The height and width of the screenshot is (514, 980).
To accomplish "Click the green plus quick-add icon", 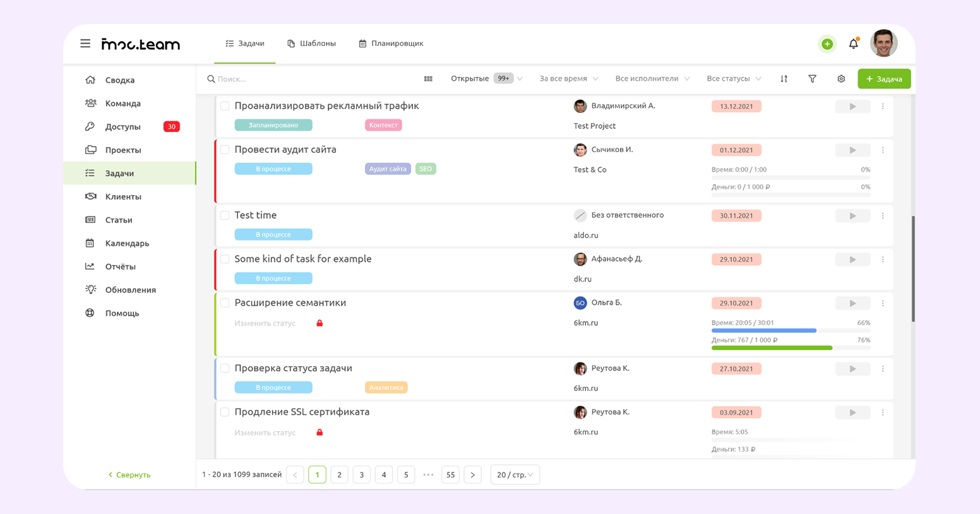I will [827, 44].
